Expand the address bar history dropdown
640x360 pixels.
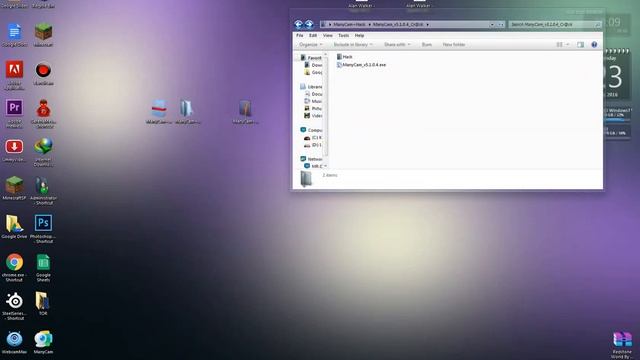(492, 24)
